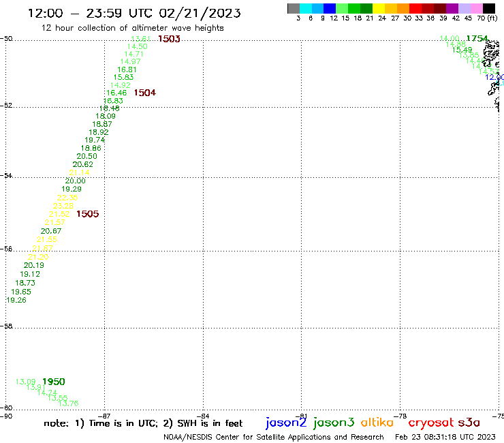The width and height of the screenshot is (504, 443).
Task: Click the NOAA/NESDIS credit line
Action: pos(274,438)
